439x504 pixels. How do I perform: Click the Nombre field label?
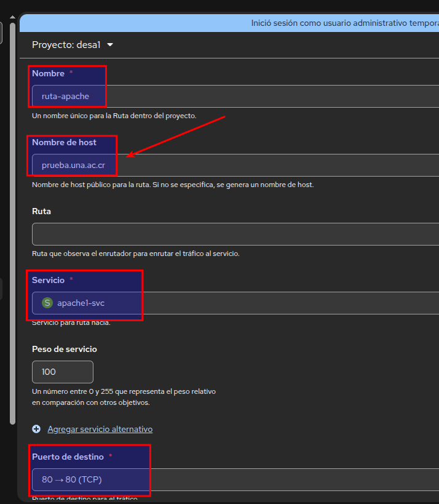[x=48, y=73]
